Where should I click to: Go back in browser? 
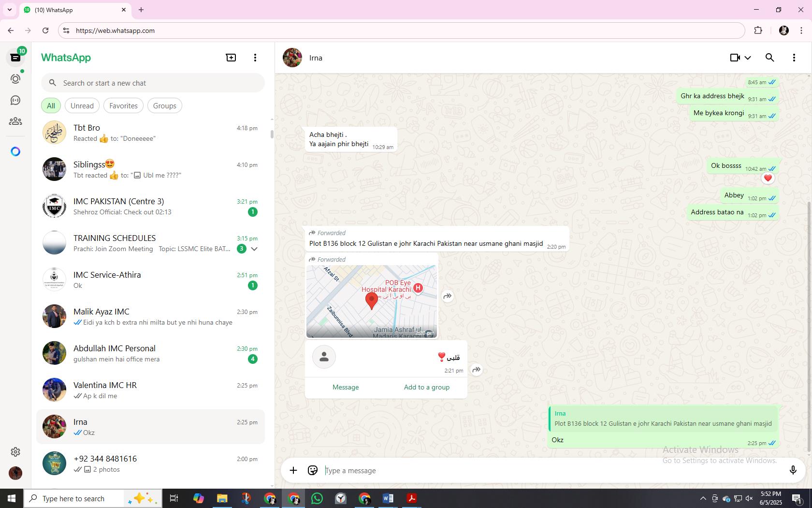[11, 30]
